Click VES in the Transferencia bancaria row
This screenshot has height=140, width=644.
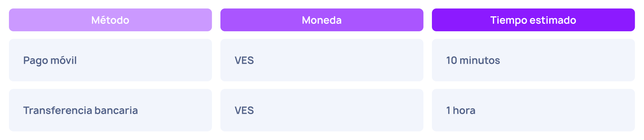click(244, 111)
